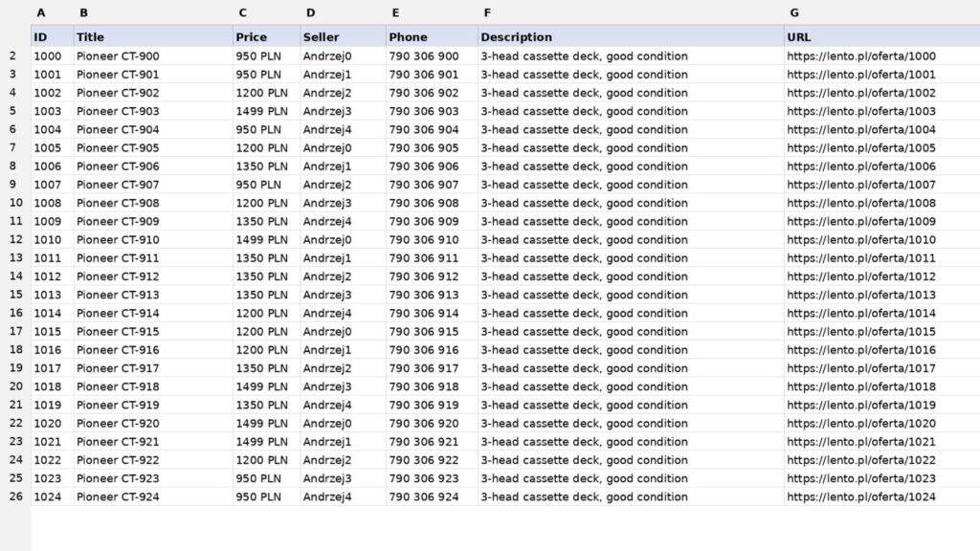Select the Pioneer CT-924 title cell
The width and height of the screenshot is (980, 551).
pos(153,496)
